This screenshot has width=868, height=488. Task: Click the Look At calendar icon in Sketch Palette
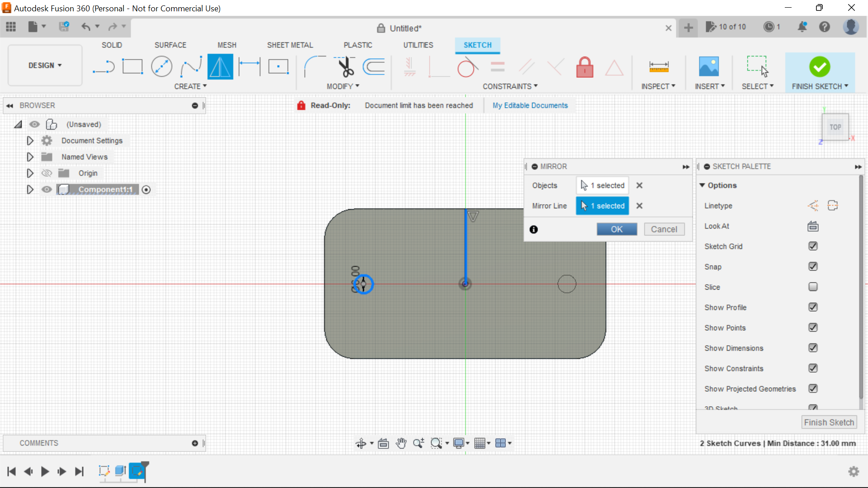point(813,226)
